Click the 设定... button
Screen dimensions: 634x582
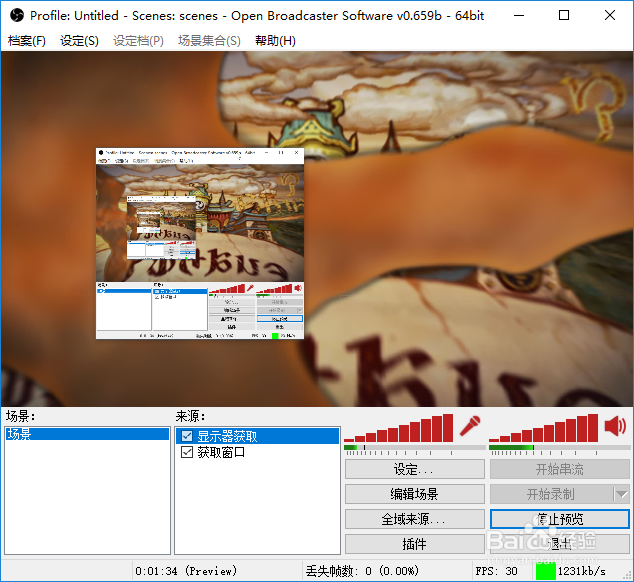[415, 469]
